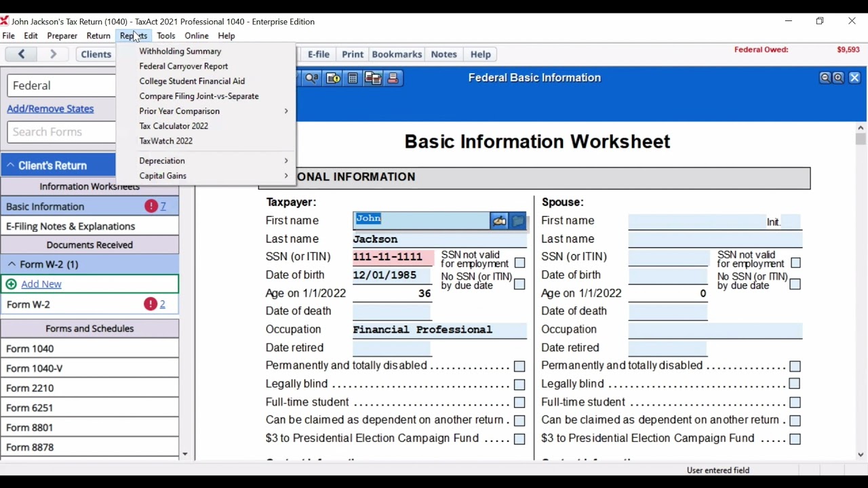Click the Help toolbar button

pos(481,54)
